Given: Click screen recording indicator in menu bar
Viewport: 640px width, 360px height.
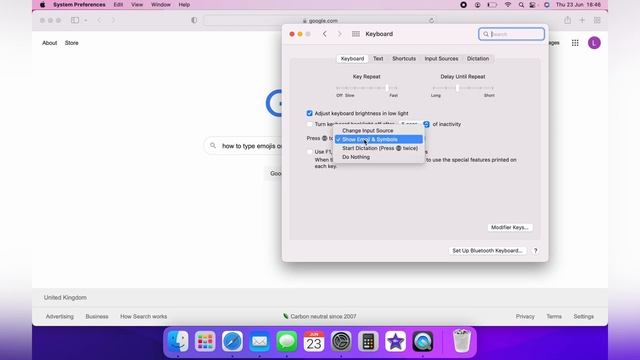Looking at the screenshot, I should [463, 5].
